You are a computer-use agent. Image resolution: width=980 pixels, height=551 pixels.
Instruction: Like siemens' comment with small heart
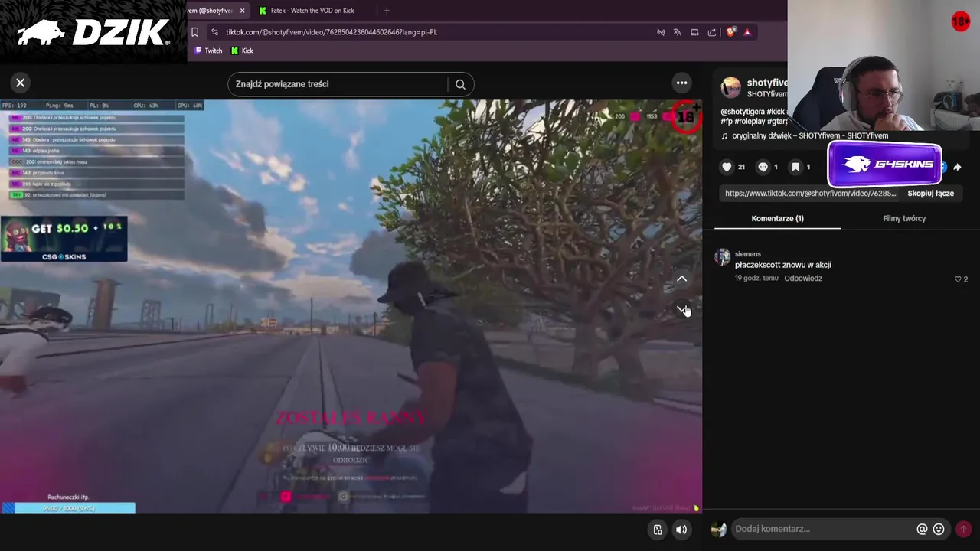958,279
